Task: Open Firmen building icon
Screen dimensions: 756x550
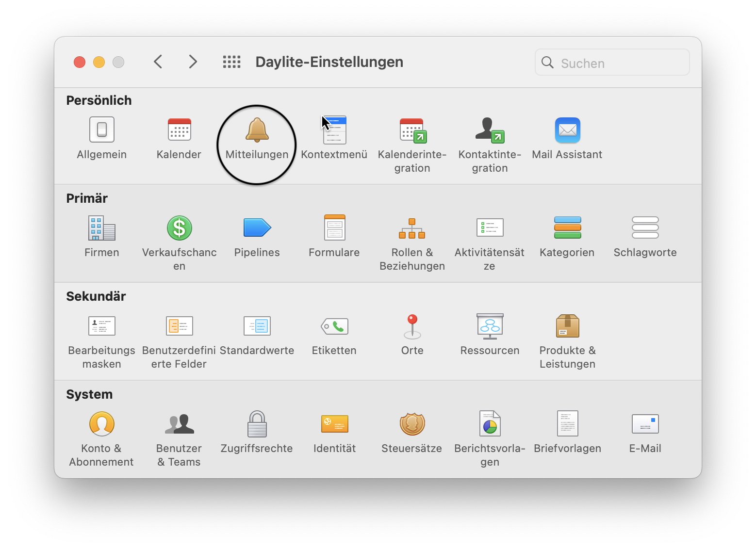Action: 101,228
